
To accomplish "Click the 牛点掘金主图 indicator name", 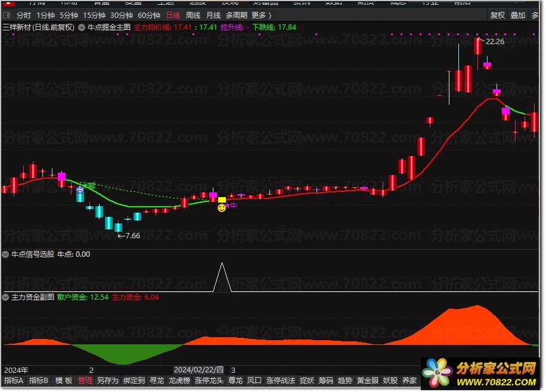I will click(109, 27).
